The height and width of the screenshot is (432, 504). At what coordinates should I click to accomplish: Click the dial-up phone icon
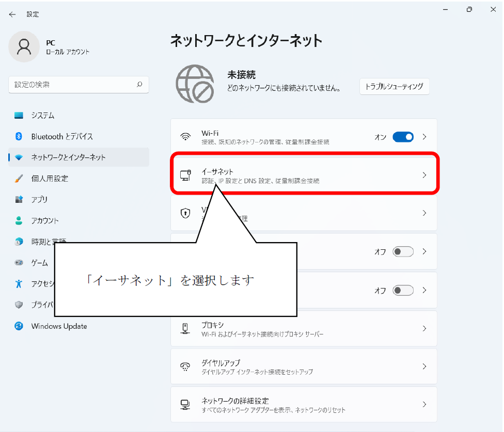pyautogui.click(x=185, y=366)
